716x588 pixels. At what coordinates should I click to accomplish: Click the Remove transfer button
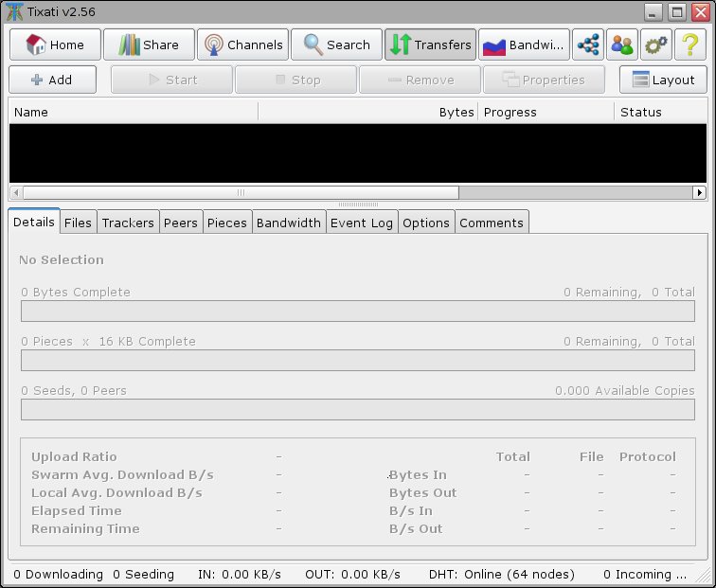(421, 80)
